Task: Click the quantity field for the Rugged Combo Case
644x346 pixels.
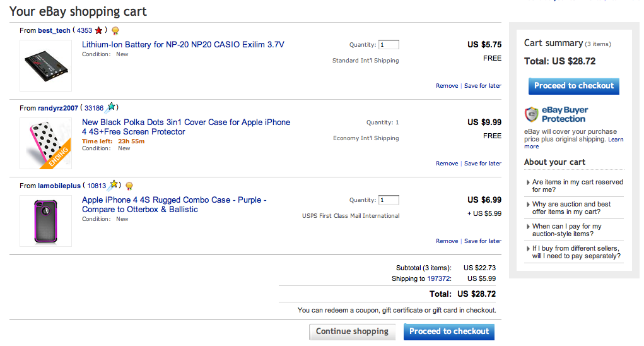Action: [x=389, y=200]
